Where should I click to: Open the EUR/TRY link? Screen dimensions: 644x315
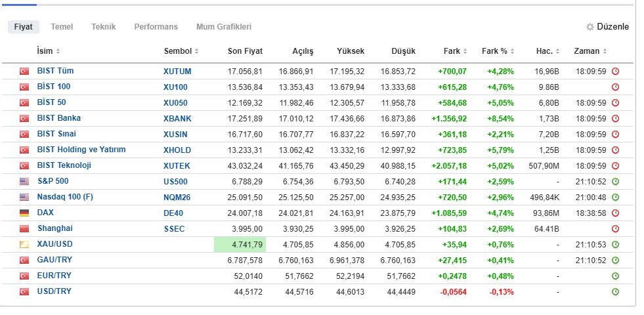tap(54, 276)
